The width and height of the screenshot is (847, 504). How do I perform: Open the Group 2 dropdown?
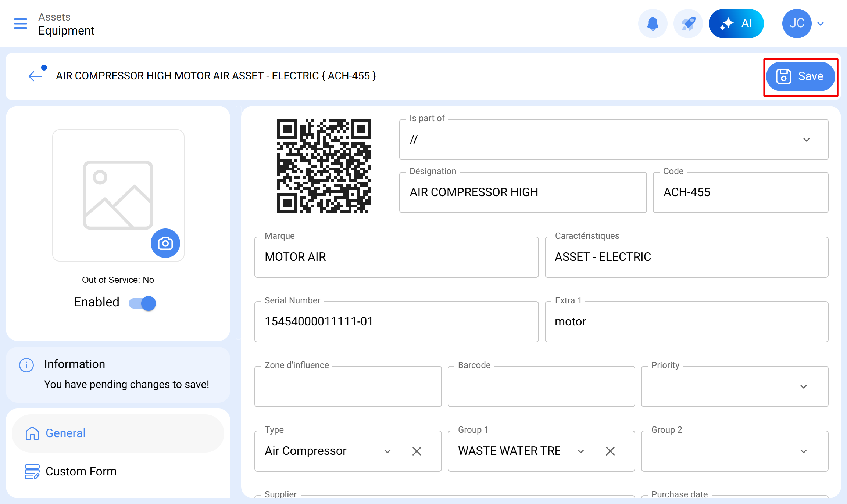(803, 451)
